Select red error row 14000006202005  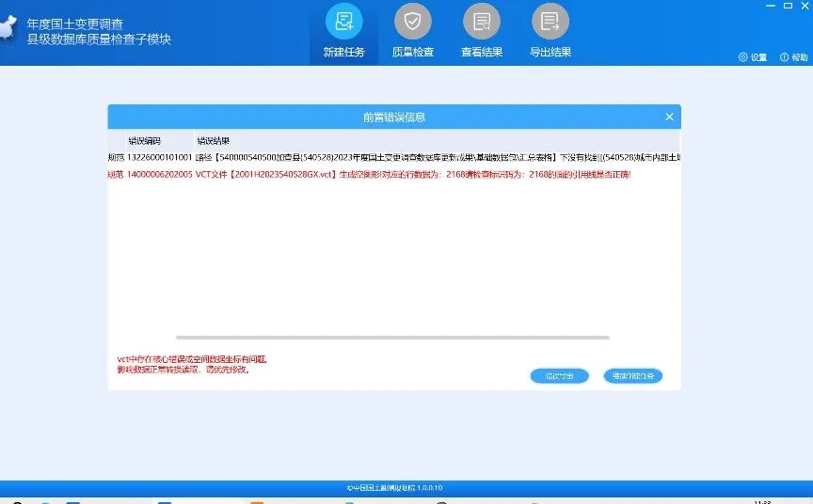pos(158,175)
